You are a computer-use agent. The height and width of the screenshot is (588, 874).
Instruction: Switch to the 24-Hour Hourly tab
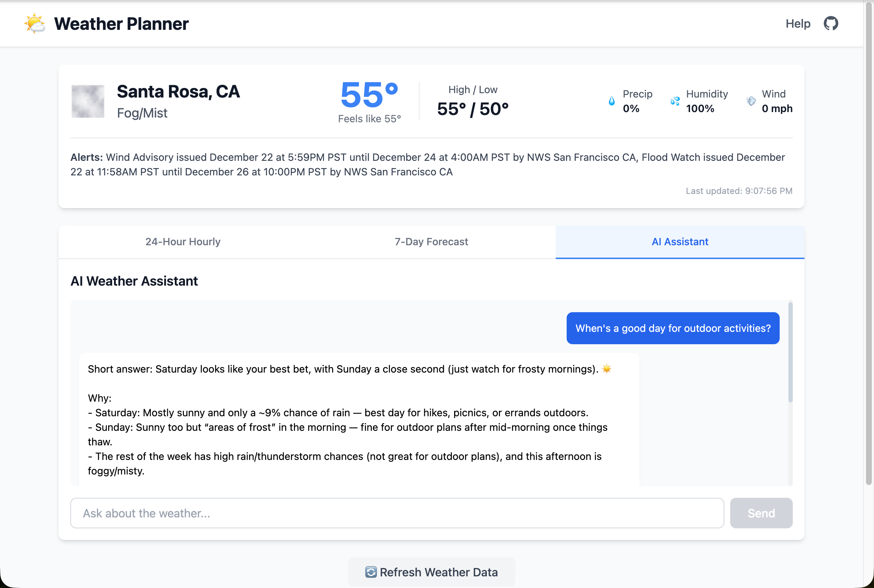(x=183, y=242)
